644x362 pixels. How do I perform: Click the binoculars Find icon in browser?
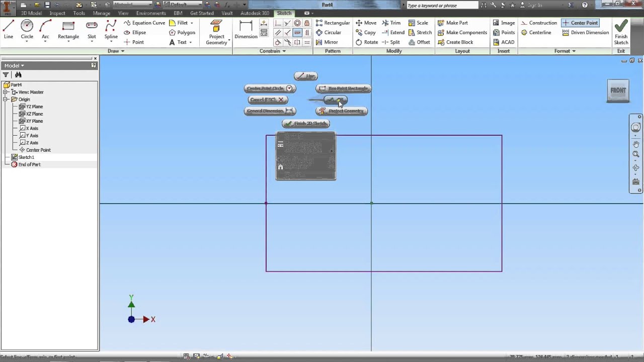18,75
